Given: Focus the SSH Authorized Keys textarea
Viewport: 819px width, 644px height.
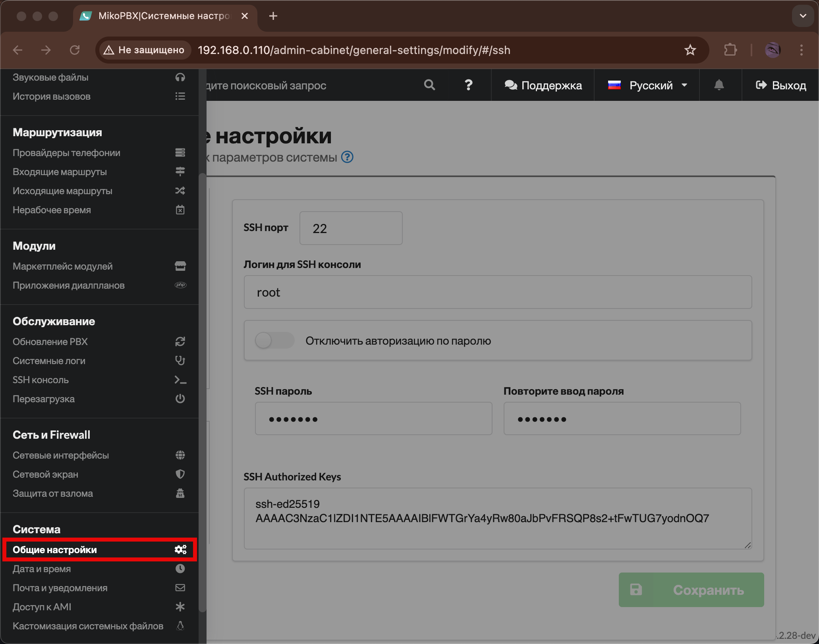Looking at the screenshot, I should 497,519.
